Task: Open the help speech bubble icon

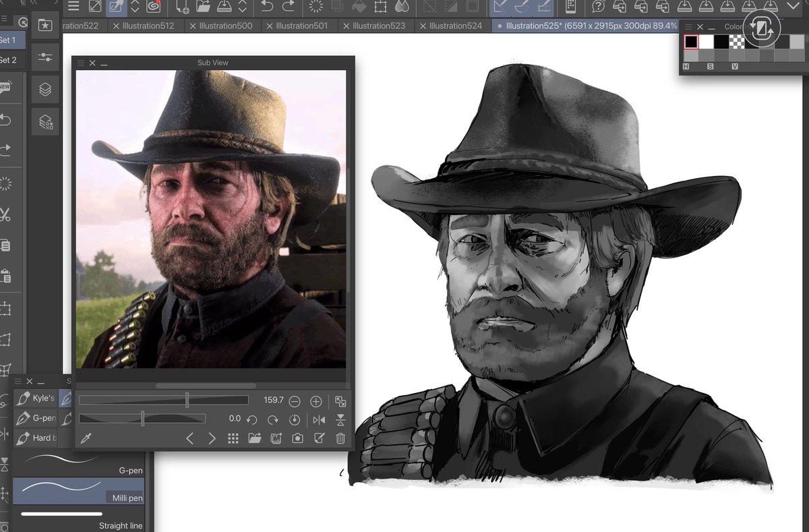Action: coord(598,7)
